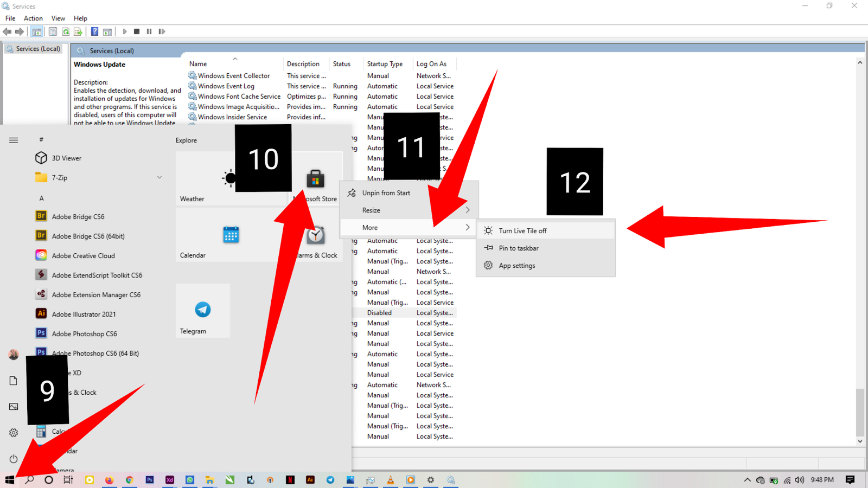Select Windows Insider Service row

point(321,117)
